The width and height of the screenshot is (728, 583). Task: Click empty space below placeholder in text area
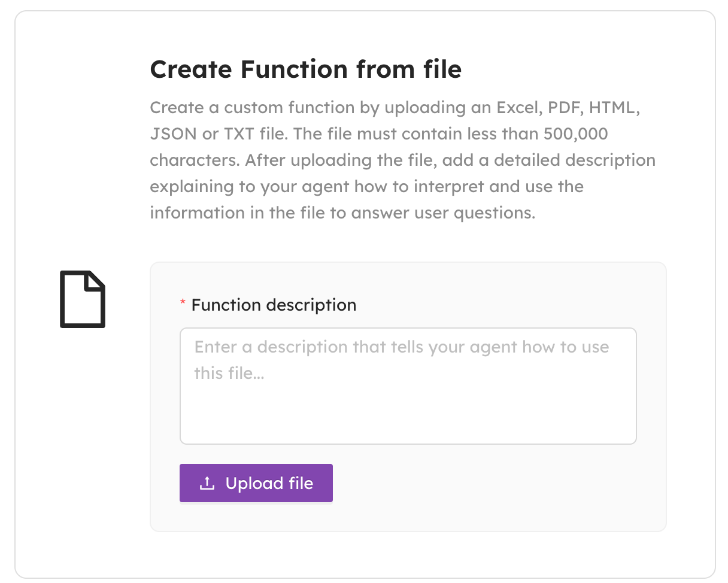pos(408,416)
